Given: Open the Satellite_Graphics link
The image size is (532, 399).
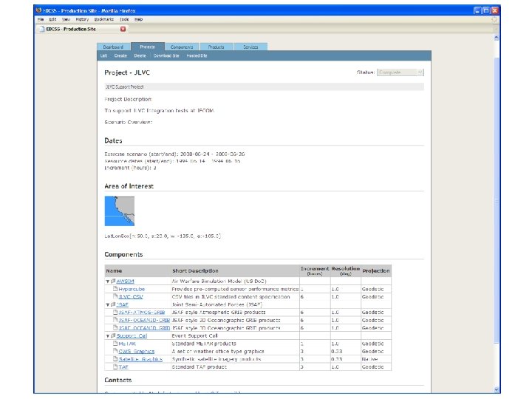Looking at the screenshot, I should [x=141, y=359].
